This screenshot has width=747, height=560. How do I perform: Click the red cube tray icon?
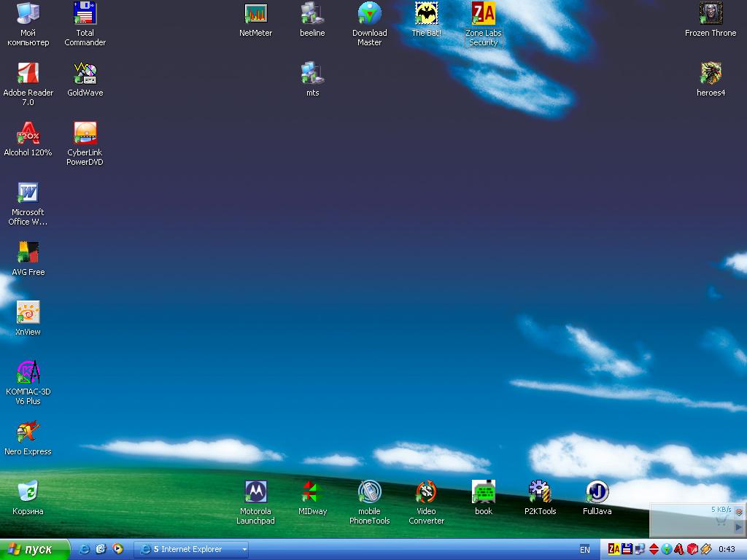click(x=693, y=549)
